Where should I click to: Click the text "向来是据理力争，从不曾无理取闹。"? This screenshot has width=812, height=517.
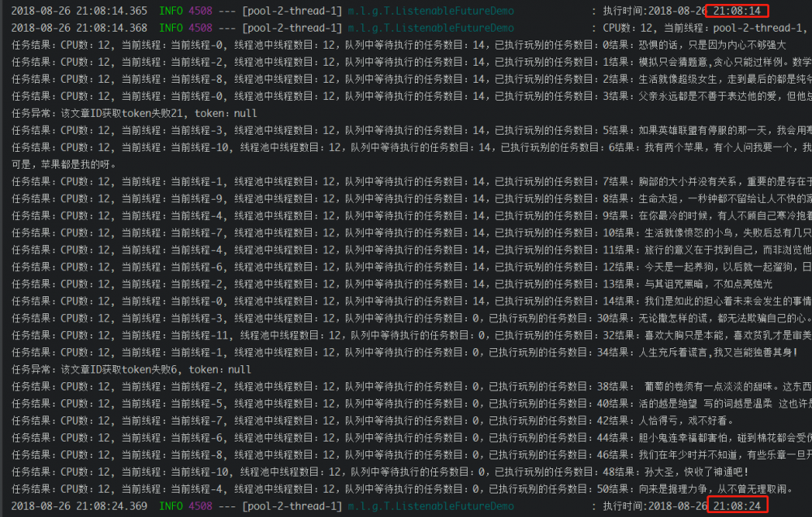pyautogui.click(x=716, y=489)
